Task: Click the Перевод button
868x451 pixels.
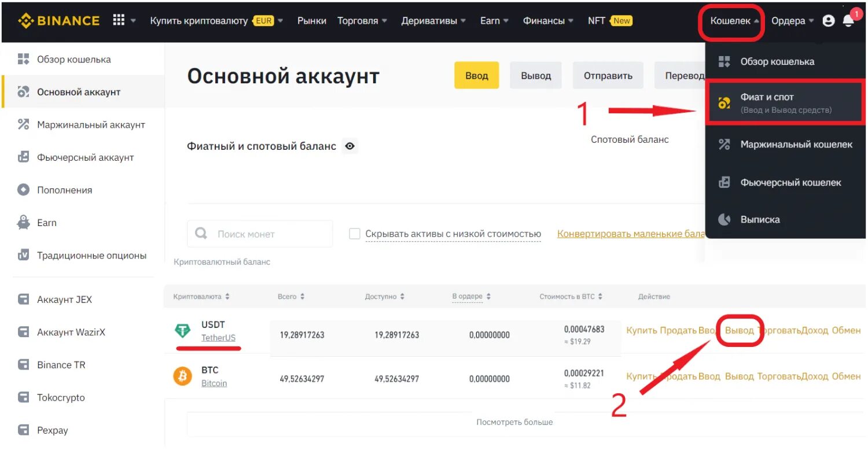Action: [x=681, y=76]
